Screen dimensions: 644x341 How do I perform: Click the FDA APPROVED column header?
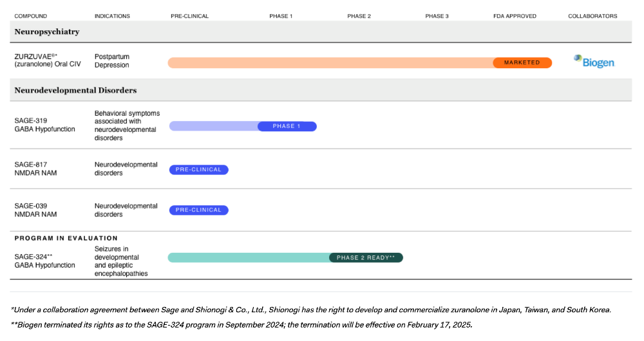pyautogui.click(x=515, y=16)
